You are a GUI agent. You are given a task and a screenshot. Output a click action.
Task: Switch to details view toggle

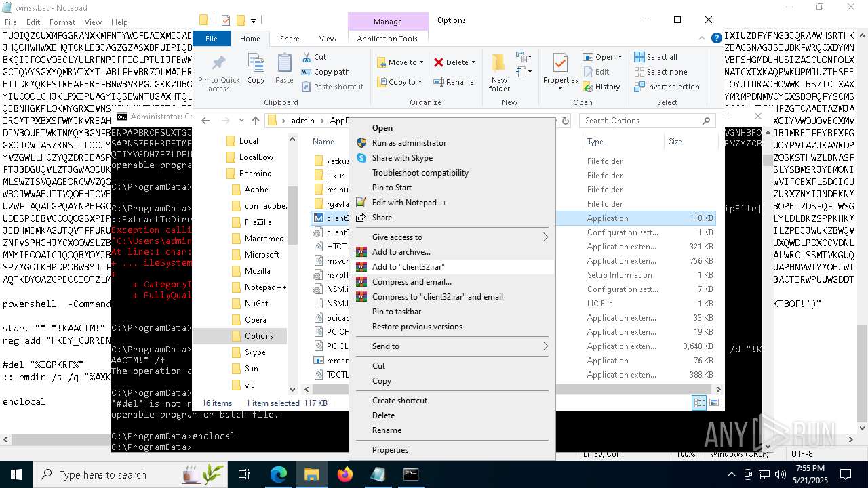click(699, 403)
